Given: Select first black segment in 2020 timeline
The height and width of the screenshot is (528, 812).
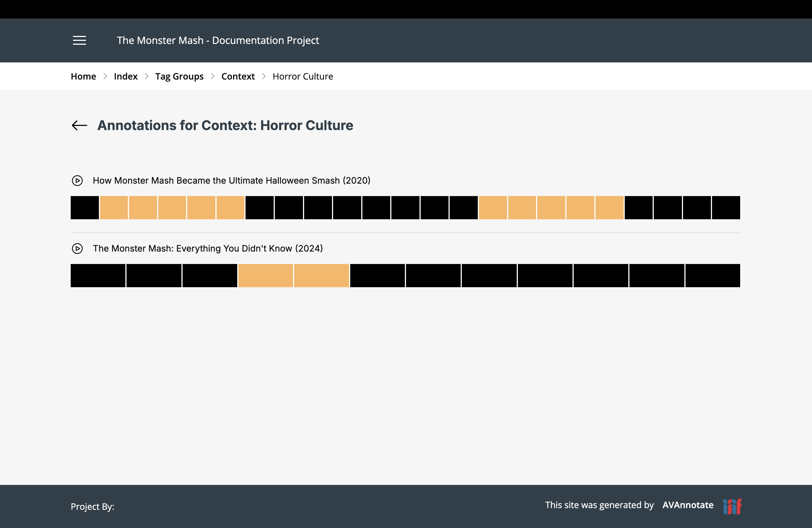Looking at the screenshot, I should (x=85, y=207).
